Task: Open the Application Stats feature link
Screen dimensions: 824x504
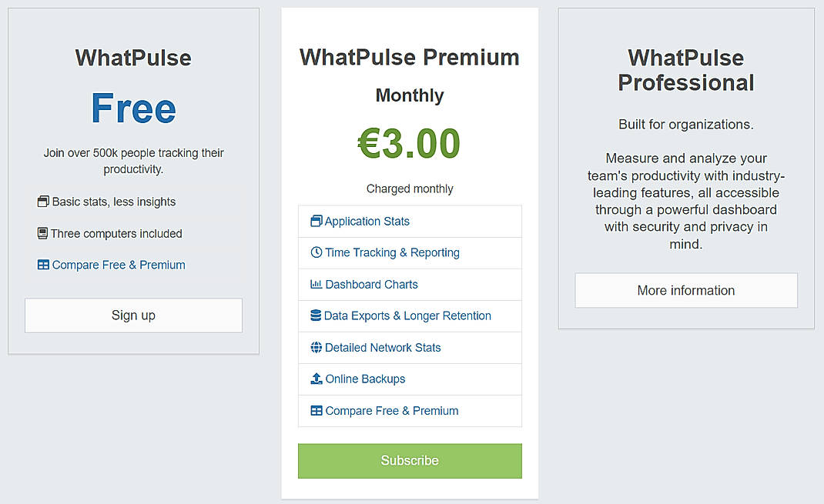Action: [x=366, y=221]
